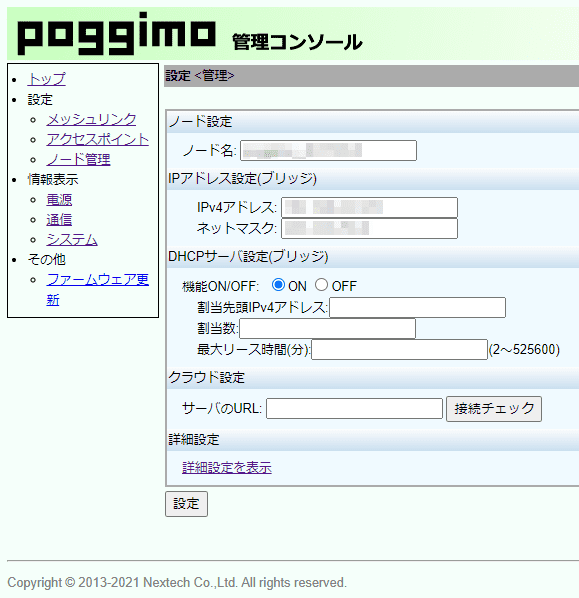Click the ネットマスク input field

pos(369,228)
